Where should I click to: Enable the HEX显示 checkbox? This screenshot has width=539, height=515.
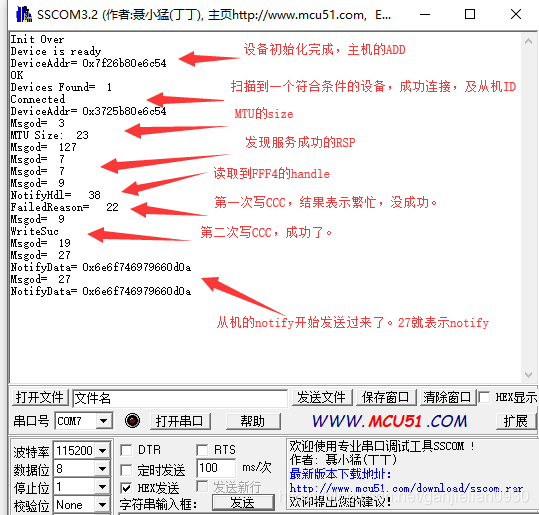tap(484, 397)
